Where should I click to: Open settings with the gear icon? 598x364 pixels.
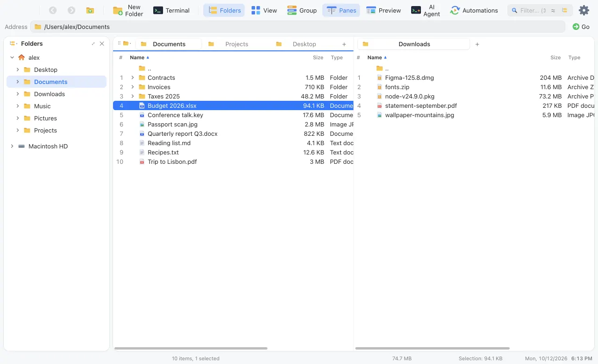[584, 10]
